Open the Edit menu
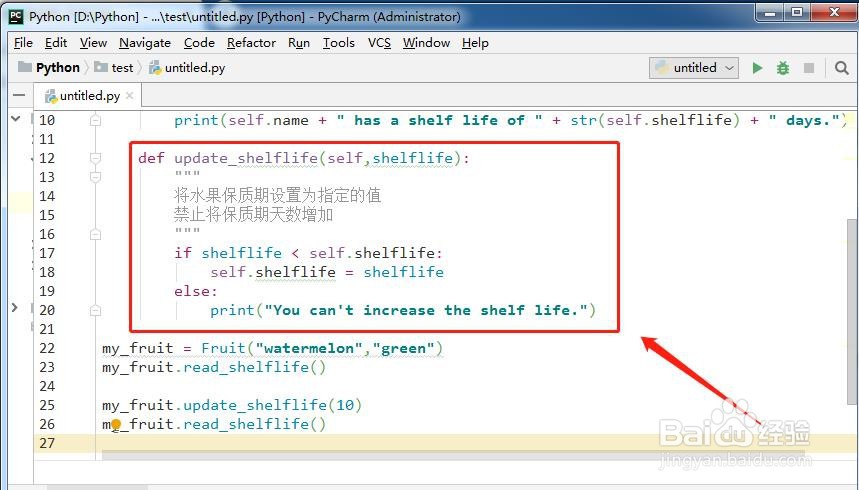This screenshot has height=490, width=859. [x=56, y=43]
